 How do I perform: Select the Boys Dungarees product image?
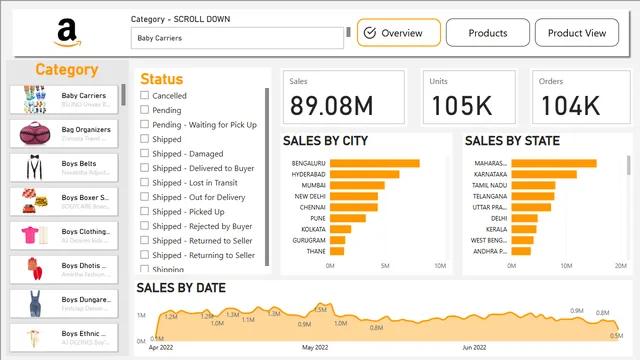[35, 303]
